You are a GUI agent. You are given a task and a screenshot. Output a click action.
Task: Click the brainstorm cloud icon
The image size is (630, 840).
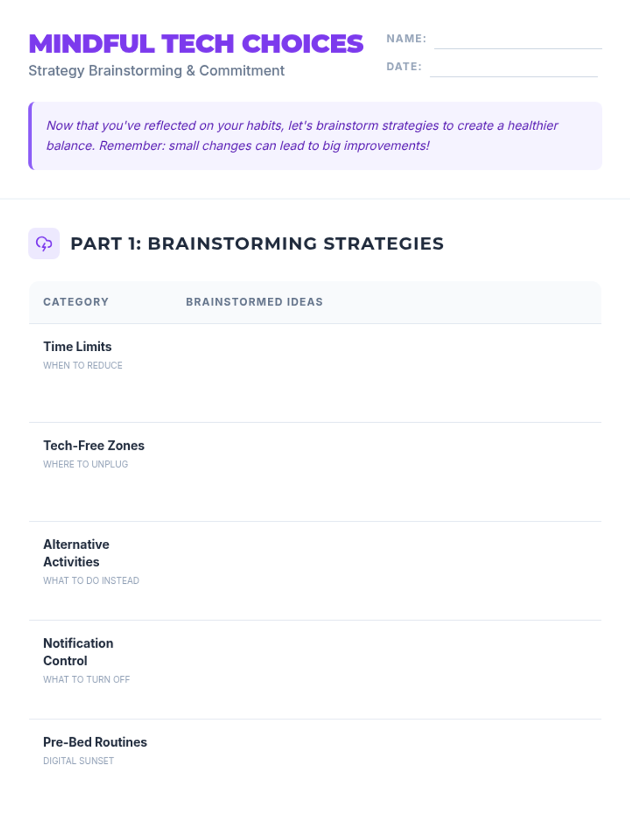click(x=44, y=244)
